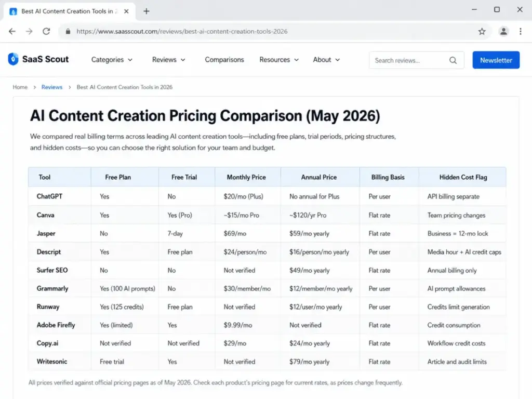
Task: Select the Runway row name
Action: point(48,307)
